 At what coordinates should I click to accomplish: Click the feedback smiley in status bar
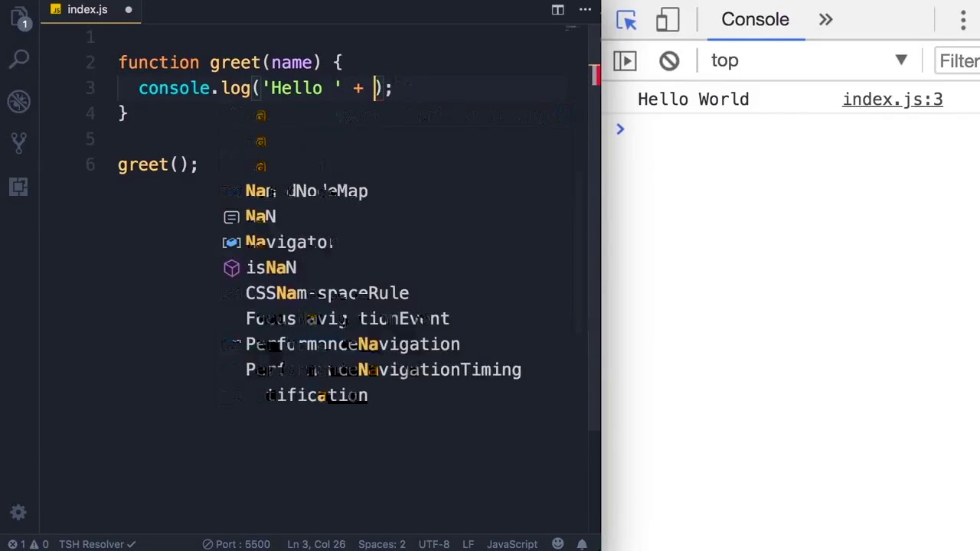558,544
